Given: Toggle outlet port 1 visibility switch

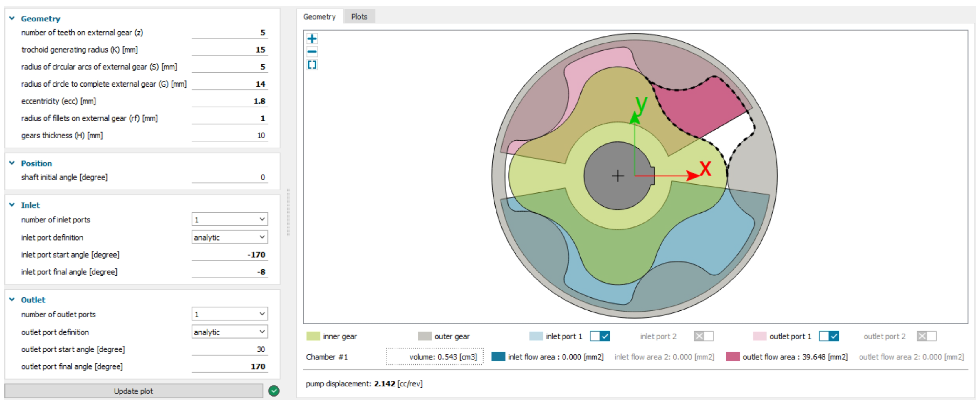Looking at the screenshot, I should pyautogui.click(x=829, y=336).
